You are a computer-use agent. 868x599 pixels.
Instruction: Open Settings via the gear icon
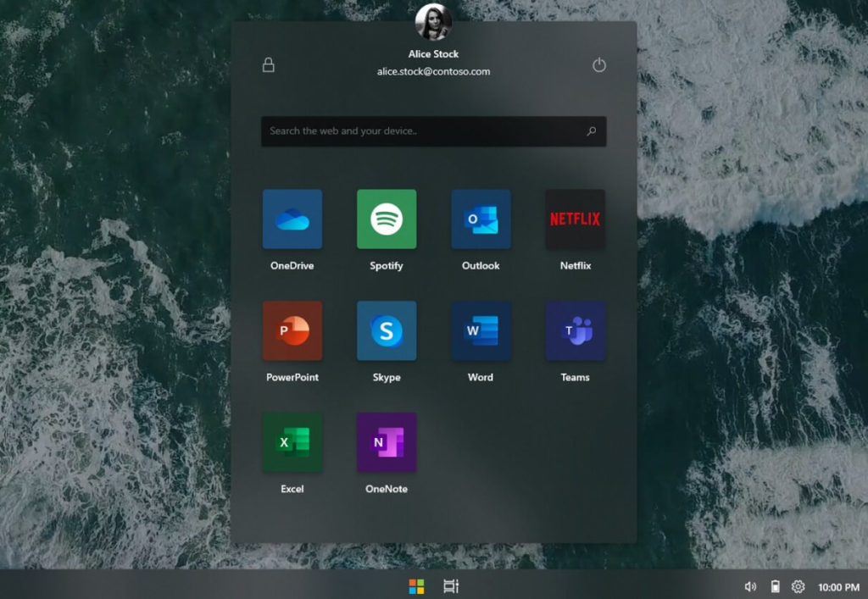[798, 585]
